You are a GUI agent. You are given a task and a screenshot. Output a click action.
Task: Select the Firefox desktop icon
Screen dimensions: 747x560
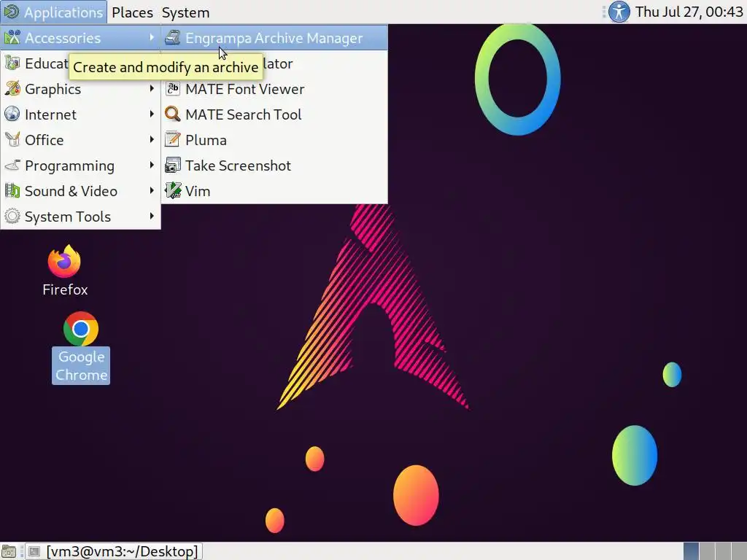pos(64,261)
